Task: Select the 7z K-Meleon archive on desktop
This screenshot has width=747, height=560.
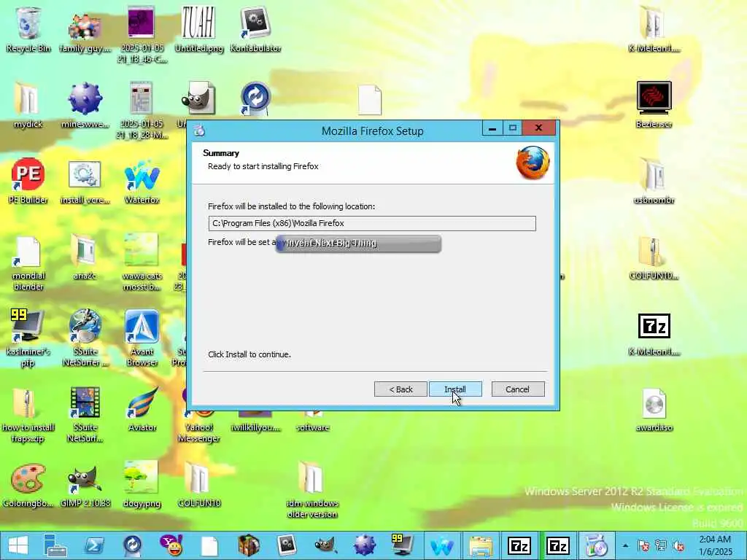Action: (654, 334)
